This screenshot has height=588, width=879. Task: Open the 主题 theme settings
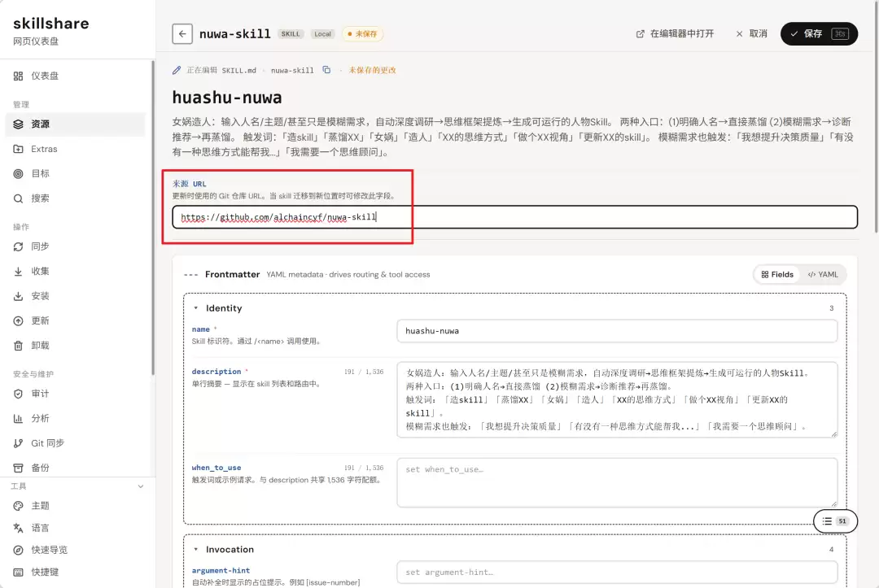pyautogui.click(x=76, y=506)
